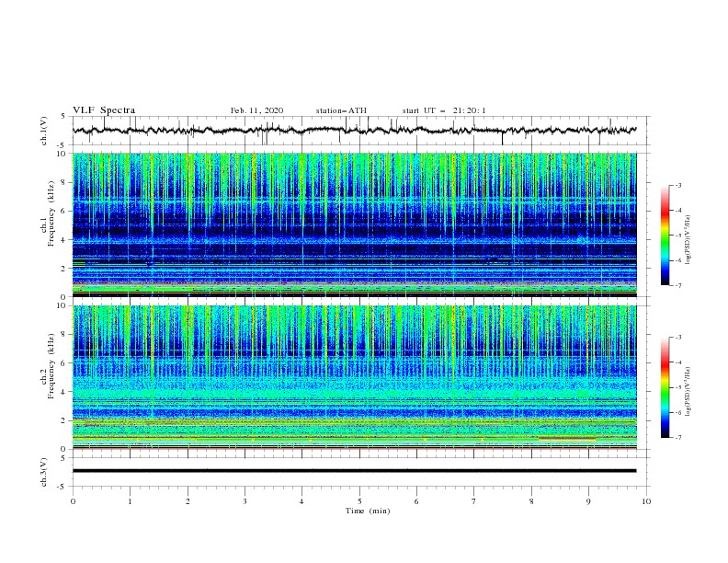Click inside the ch.1 spectrogram panel
728x563 pixels.
[355, 224]
